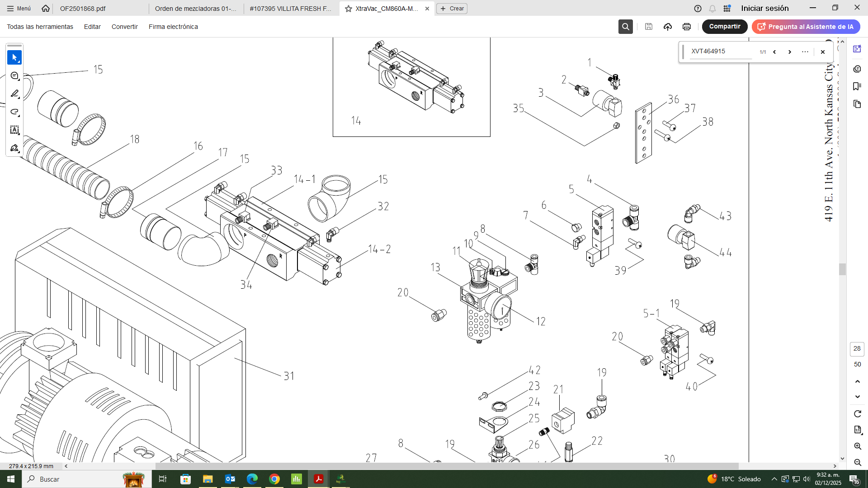Select the text box tool
The image size is (868, 488).
click(14, 130)
